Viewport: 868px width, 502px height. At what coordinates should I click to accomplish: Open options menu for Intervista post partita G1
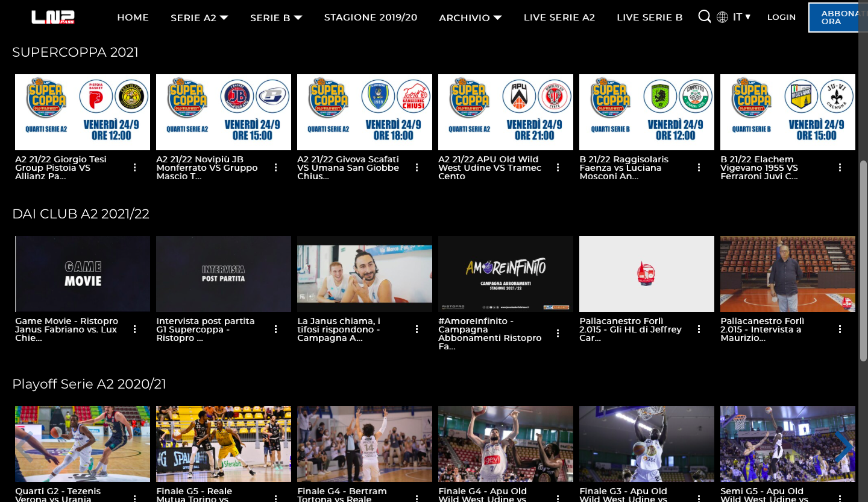275,329
